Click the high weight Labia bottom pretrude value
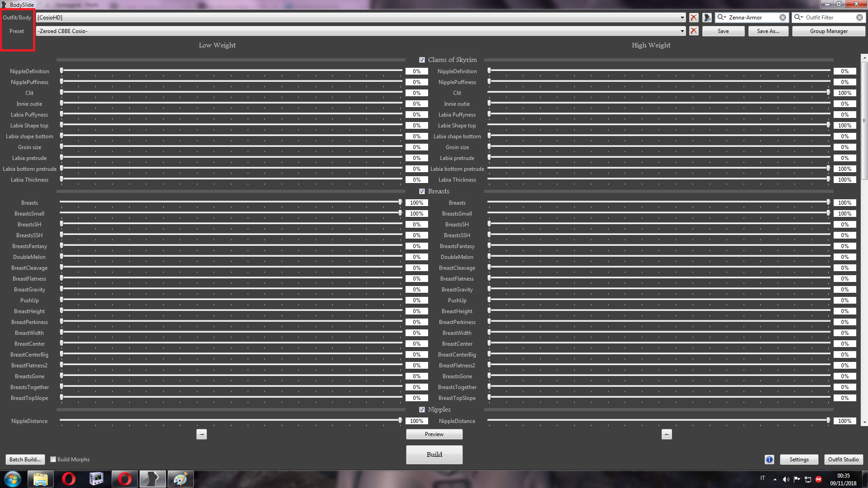This screenshot has width=868, height=488. [x=844, y=169]
